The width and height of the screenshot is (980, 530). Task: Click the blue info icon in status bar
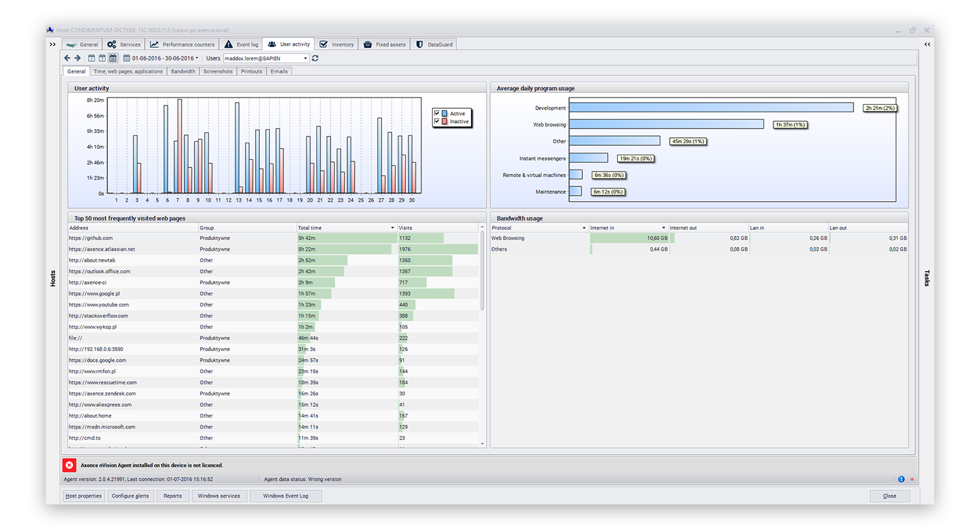click(901, 479)
